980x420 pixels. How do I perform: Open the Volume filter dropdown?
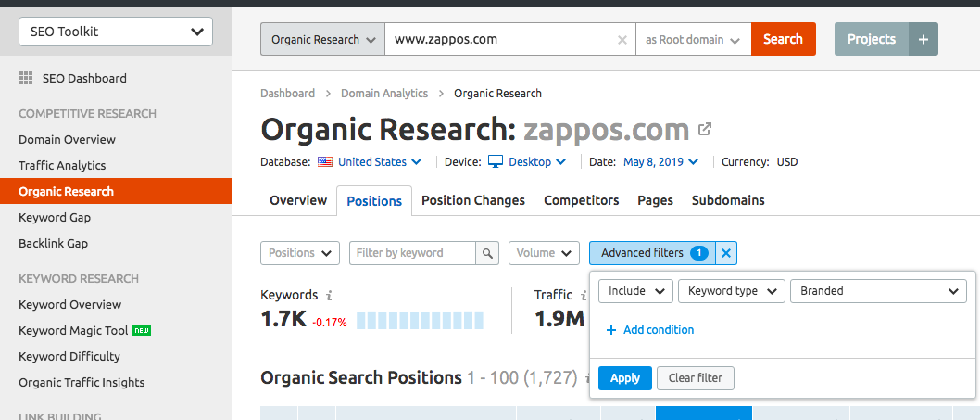(544, 253)
